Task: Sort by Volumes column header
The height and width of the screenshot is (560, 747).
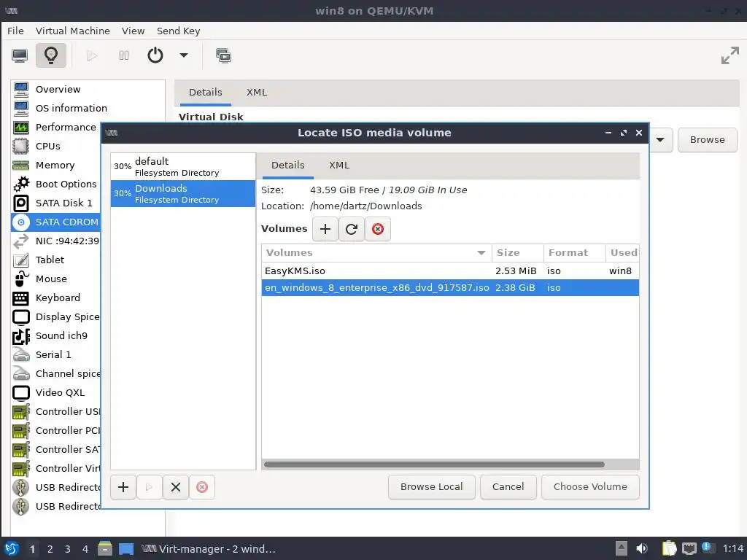Action: click(x=376, y=253)
